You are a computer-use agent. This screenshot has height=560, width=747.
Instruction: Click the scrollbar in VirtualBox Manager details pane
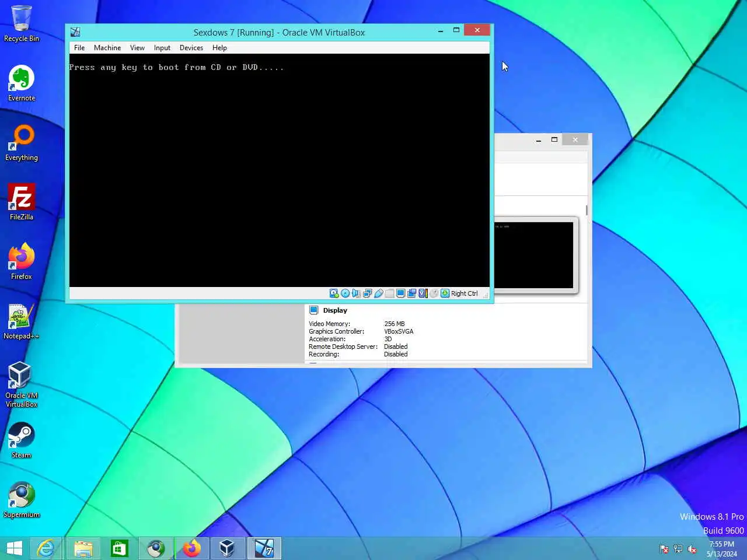[587, 210]
